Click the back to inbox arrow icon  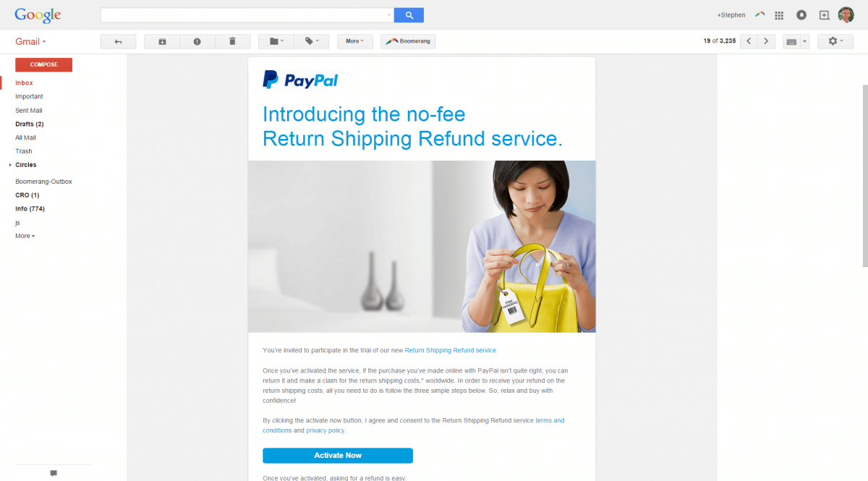click(118, 41)
